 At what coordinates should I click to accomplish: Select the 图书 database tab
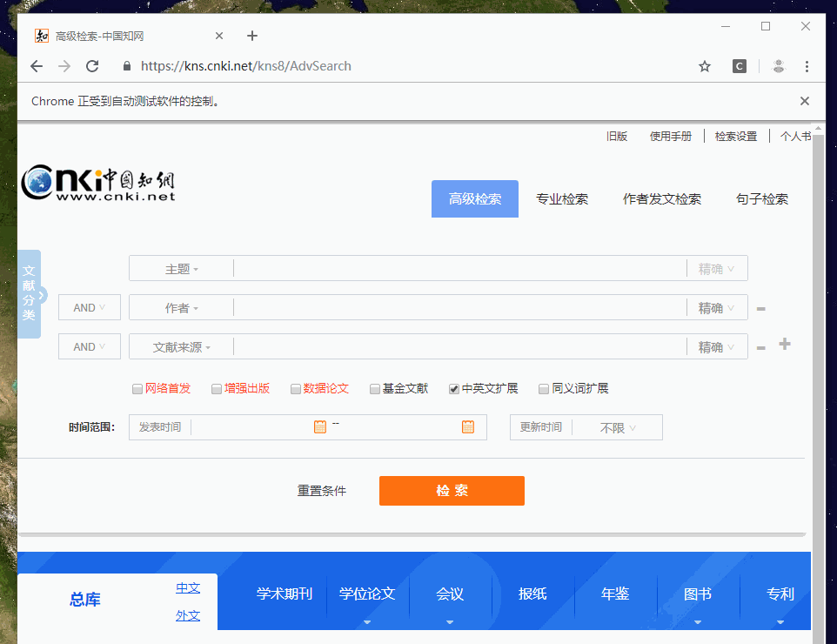697,594
